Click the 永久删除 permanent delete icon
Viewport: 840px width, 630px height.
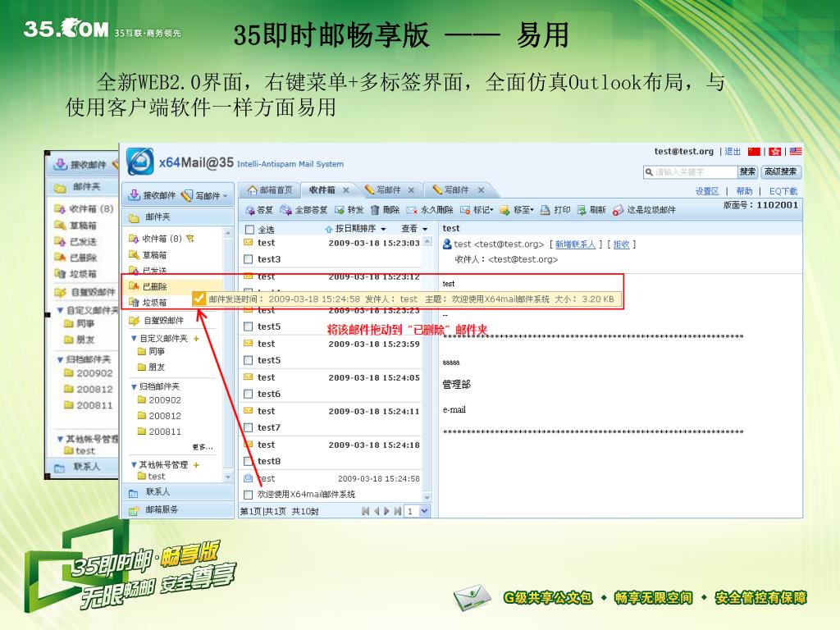(x=412, y=210)
